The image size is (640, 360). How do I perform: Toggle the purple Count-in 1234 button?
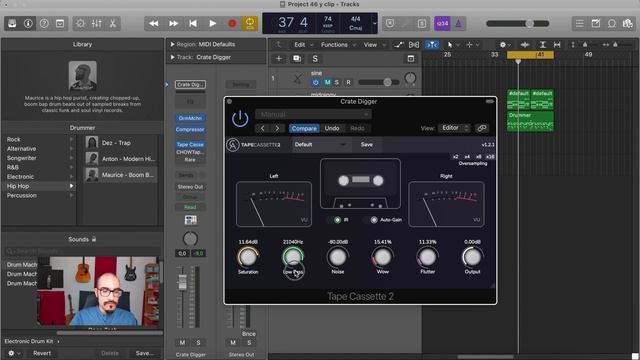click(442, 24)
